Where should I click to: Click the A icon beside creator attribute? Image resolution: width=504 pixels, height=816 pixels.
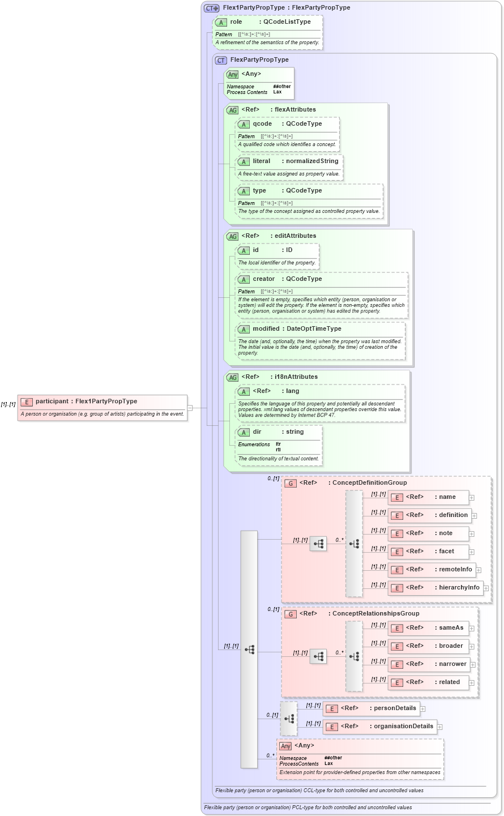click(244, 280)
